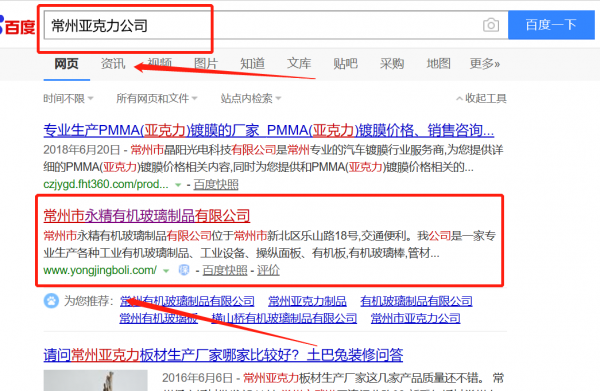
Task: Open the 请问常州亚克力板材生产厂家哪家比较好 result
Action: [x=223, y=355]
